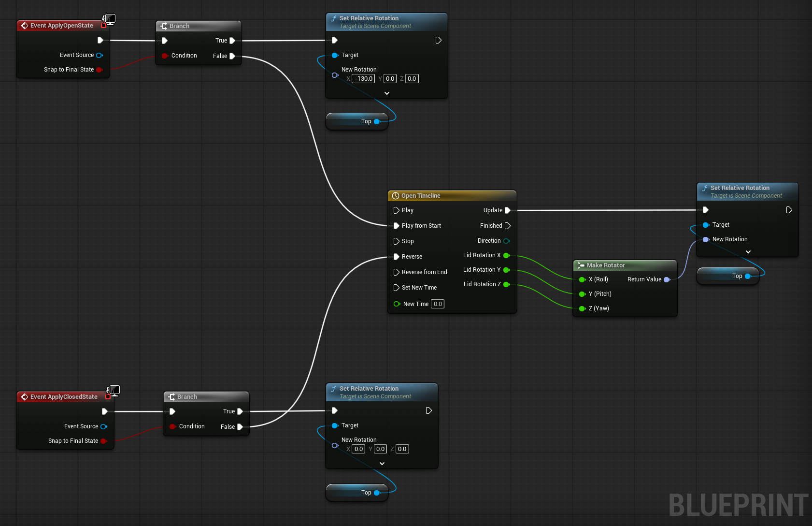Click the Branch icon on upper Branch node
This screenshot has width=812, height=526.
[x=164, y=26]
